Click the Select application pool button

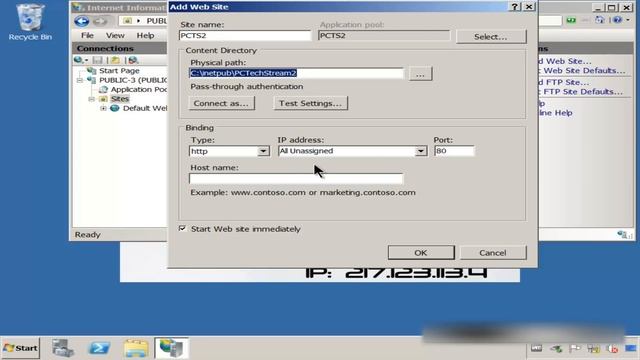(x=491, y=37)
